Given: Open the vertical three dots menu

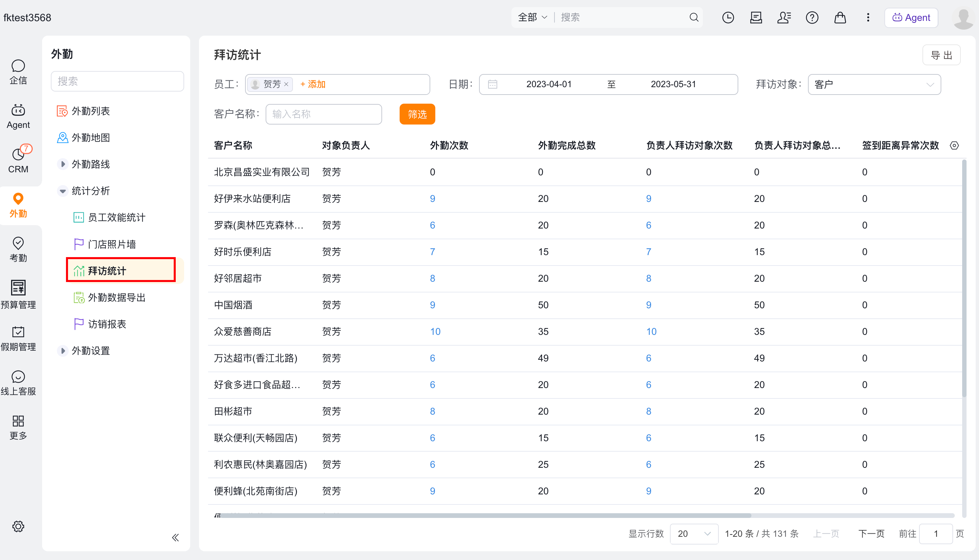Looking at the screenshot, I should (868, 17).
